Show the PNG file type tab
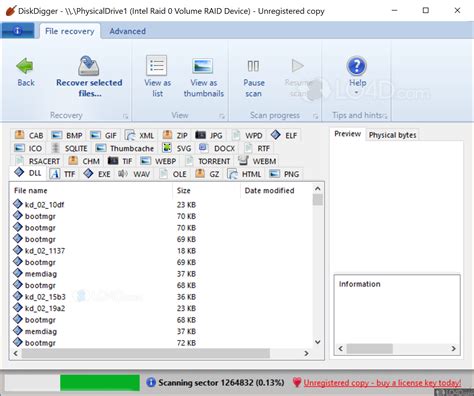The width and height of the screenshot is (474, 396). [x=284, y=174]
